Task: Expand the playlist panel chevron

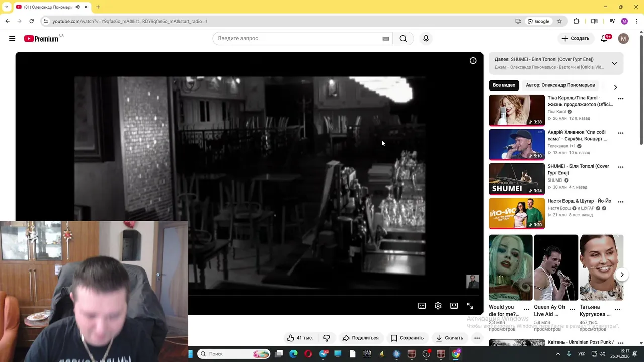Action: point(614,63)
